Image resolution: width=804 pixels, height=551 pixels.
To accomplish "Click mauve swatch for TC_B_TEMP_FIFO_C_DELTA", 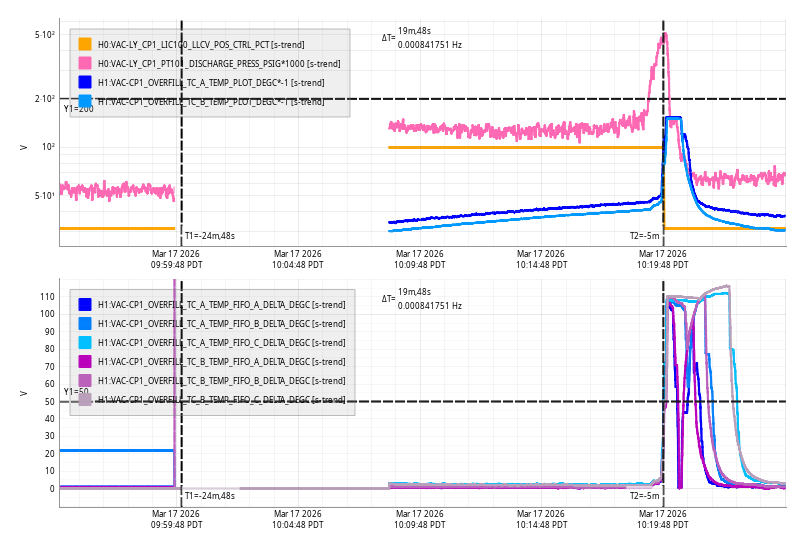I will 85,399.
